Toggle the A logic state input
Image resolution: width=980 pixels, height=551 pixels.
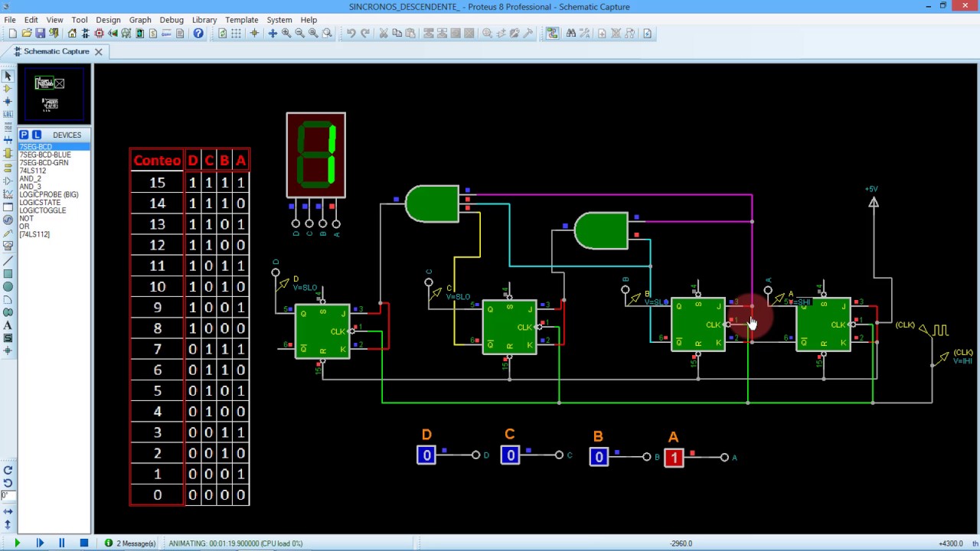tap(674, 458)
